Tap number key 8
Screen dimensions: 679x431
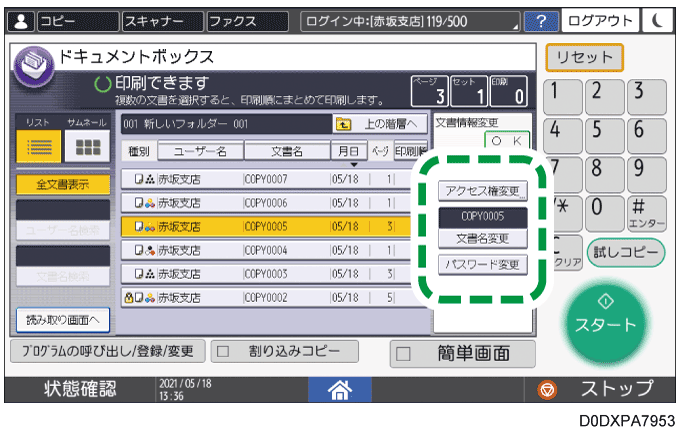point(605,175)
